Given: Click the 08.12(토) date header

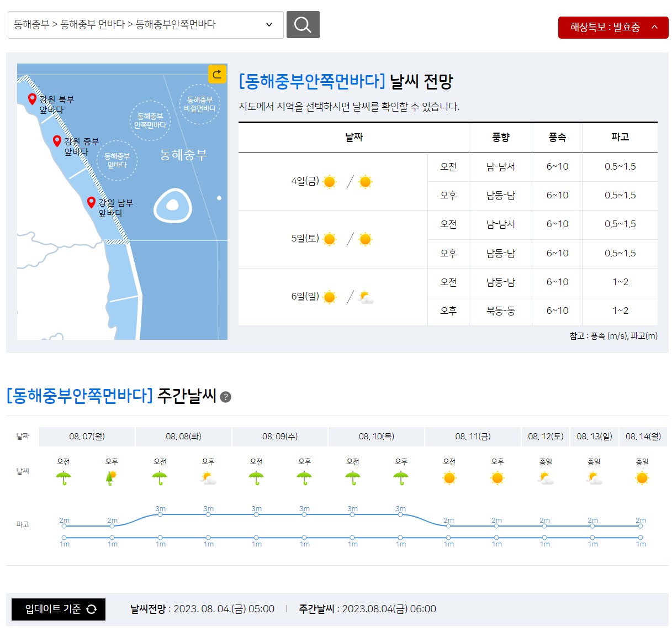Looking at the screenshot, I should point(546,437).
